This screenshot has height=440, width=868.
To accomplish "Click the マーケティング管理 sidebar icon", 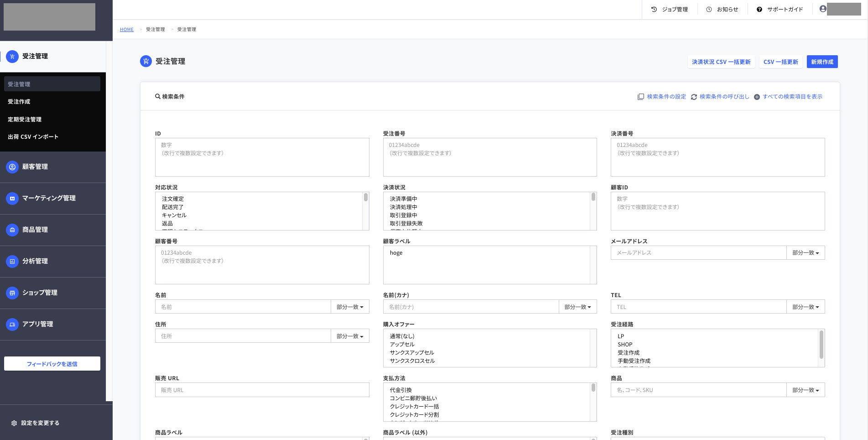I will click(x=12, y=199).
